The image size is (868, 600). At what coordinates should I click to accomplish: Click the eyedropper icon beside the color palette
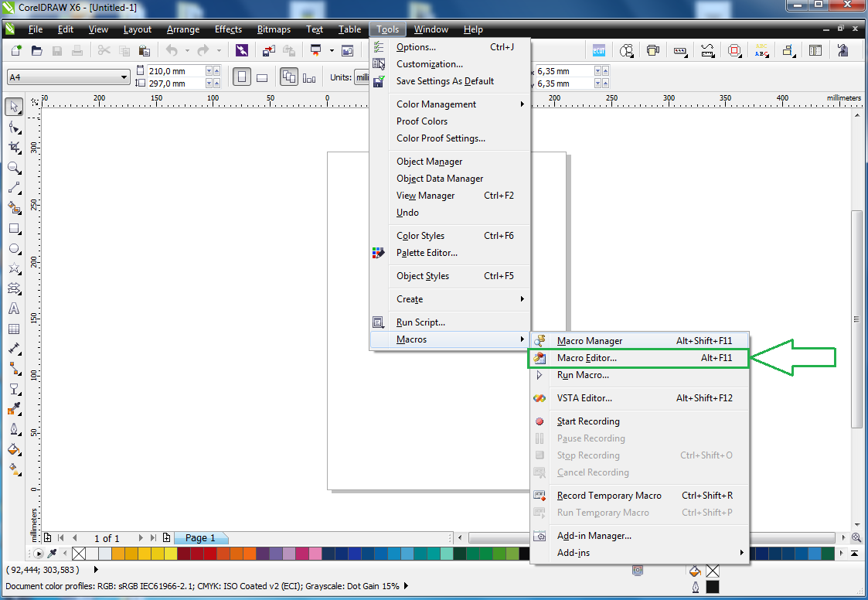coord(53,553)
